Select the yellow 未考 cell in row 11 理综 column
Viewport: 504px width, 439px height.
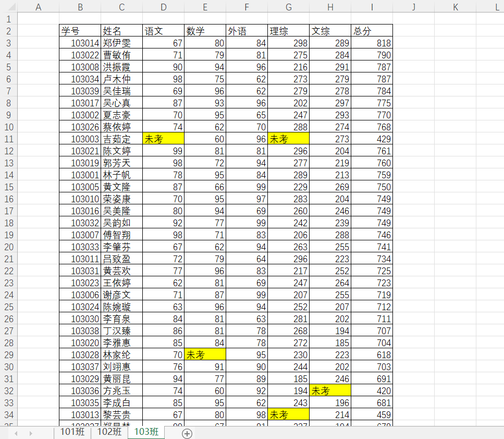(x=288, y=139)
